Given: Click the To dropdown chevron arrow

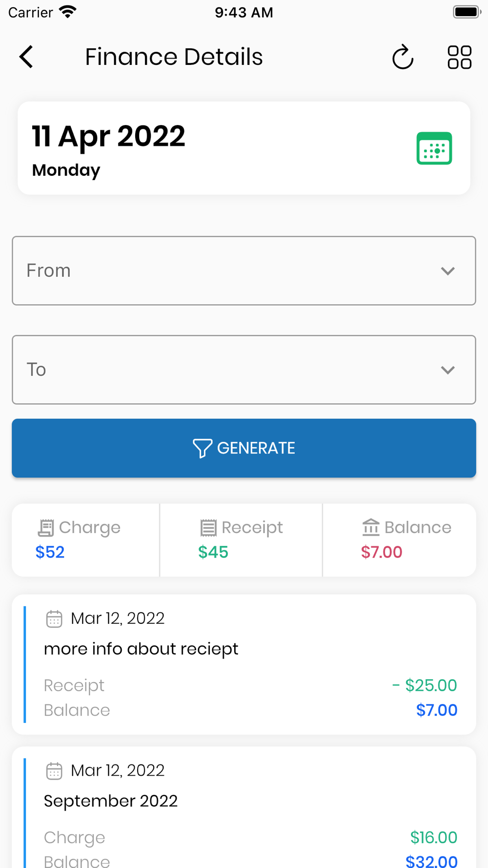Looking at the screenshot, I should [x=447, y=370].
